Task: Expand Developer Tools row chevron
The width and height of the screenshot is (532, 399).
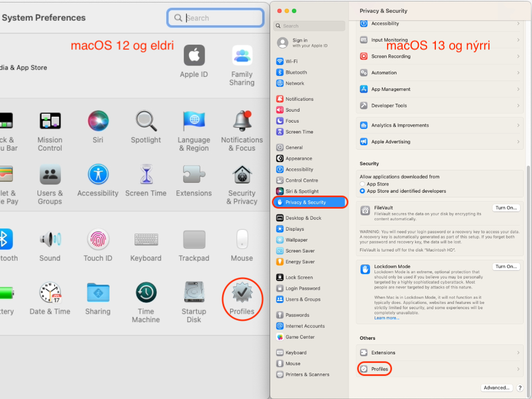Action: pyautogui.click(x=518, y=105)
